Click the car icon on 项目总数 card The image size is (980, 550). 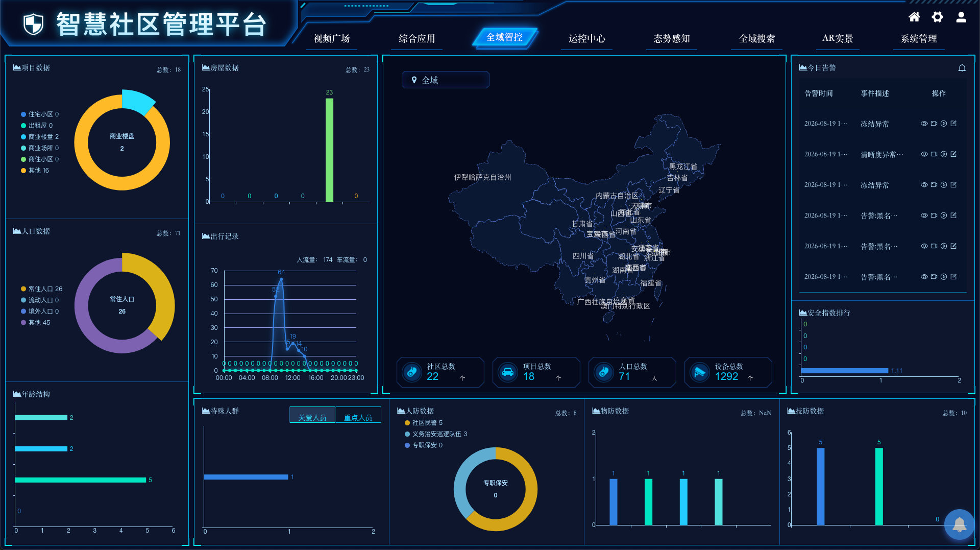point(507,372)
